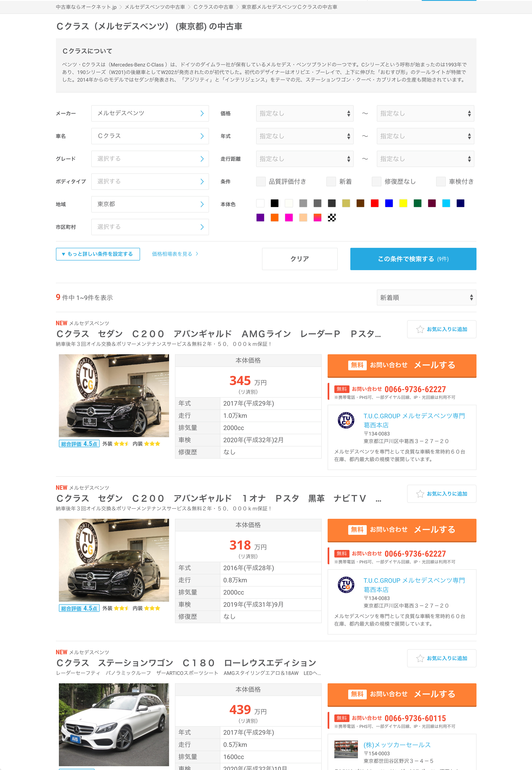Click the multicolor checker pattern swatch
The image size is (532, 770).
[x=332, y=217]
